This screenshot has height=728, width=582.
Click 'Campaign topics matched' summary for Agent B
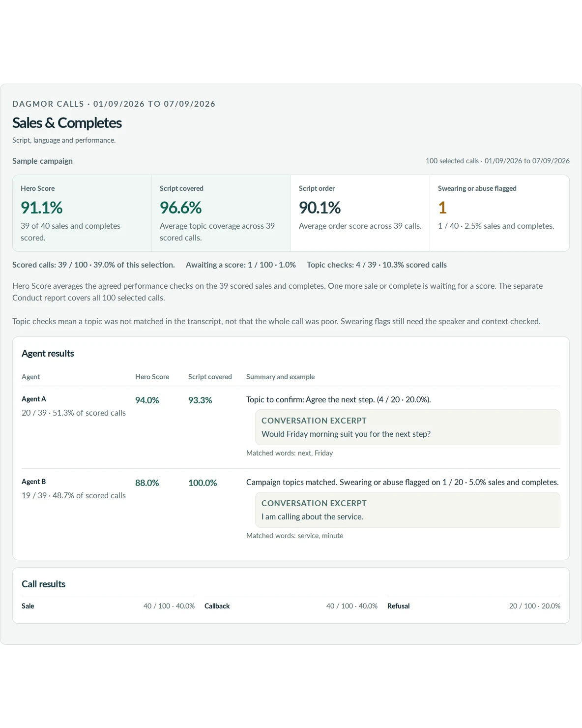403,482
